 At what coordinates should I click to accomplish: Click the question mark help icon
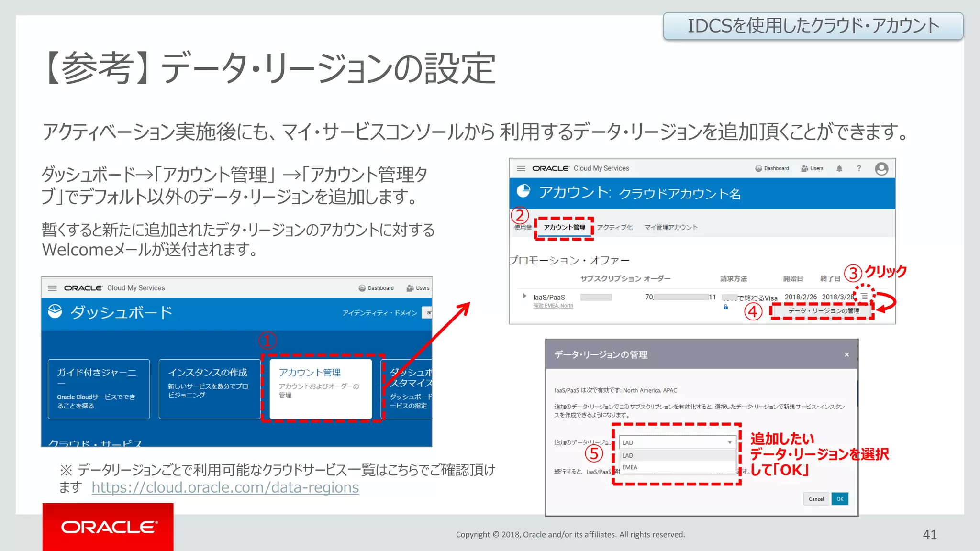click(859, 168)
